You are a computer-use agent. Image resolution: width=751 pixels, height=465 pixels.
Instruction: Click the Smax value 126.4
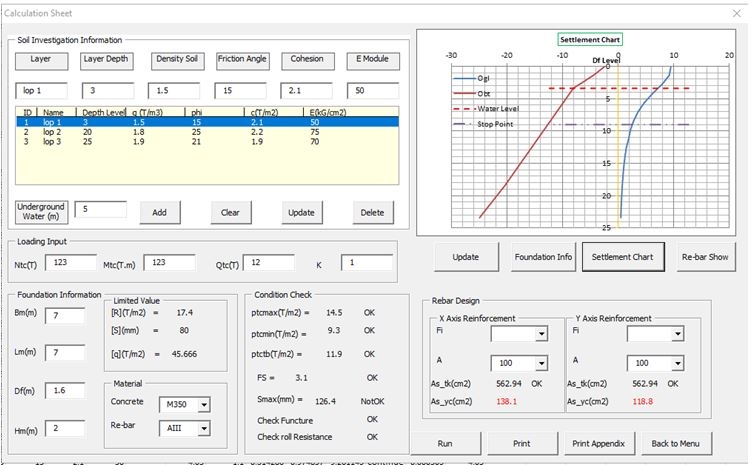point(325,401)
